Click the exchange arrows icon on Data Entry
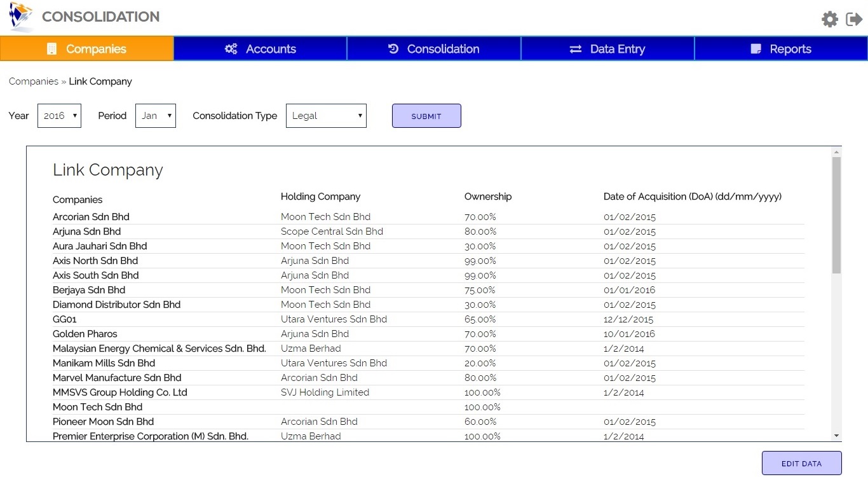The width and height of the screenshot is (868, 477). pyautogui.click(x=576, y=49)
